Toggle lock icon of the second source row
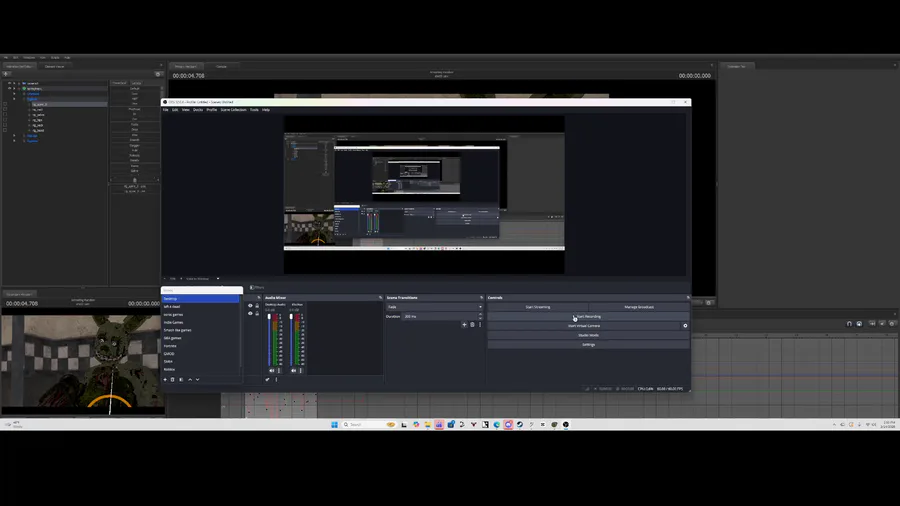Viewport: 900px width, 506px height. pos(257,313)
